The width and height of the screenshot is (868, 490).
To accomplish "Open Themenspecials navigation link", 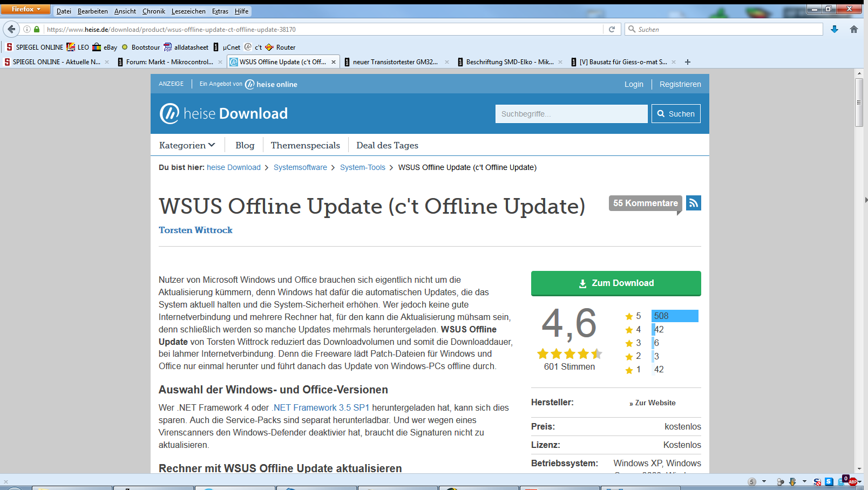I will point(306,145).
